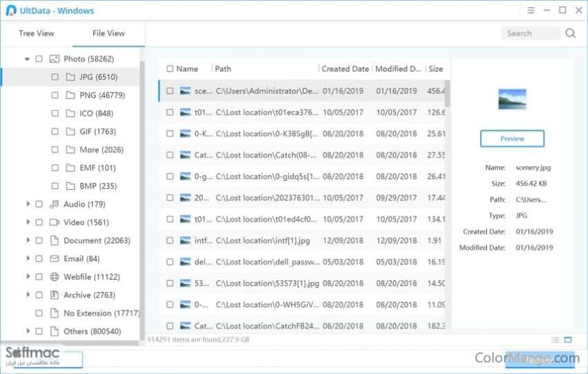Select the C:\Lost location\intf[1].jpg row
Screen dimensions: 588x374
pos(302,240)
